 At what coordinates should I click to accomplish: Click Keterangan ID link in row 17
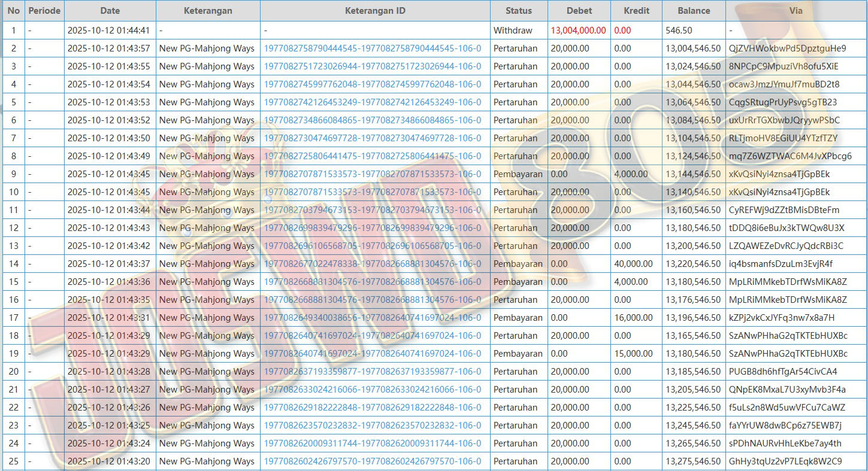tap(372, 318)
